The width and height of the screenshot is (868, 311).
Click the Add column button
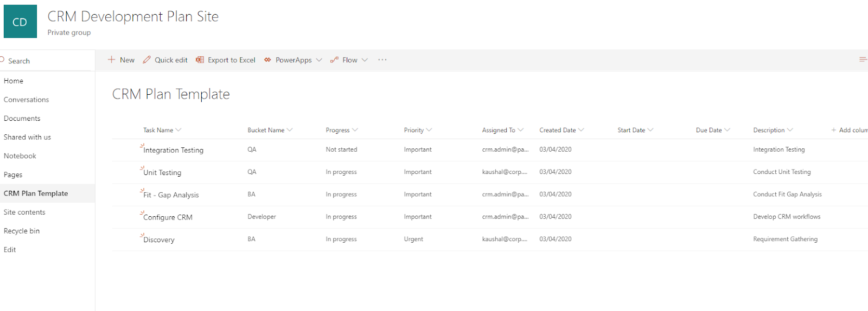(849, 130)
